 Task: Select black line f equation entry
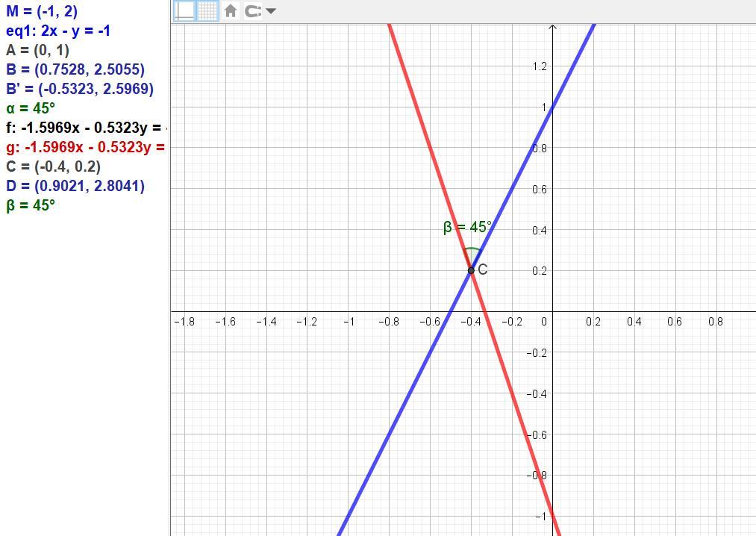pos(87,128)
